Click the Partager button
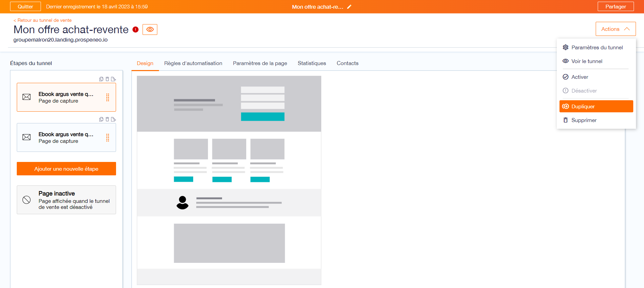 point(615,6)
